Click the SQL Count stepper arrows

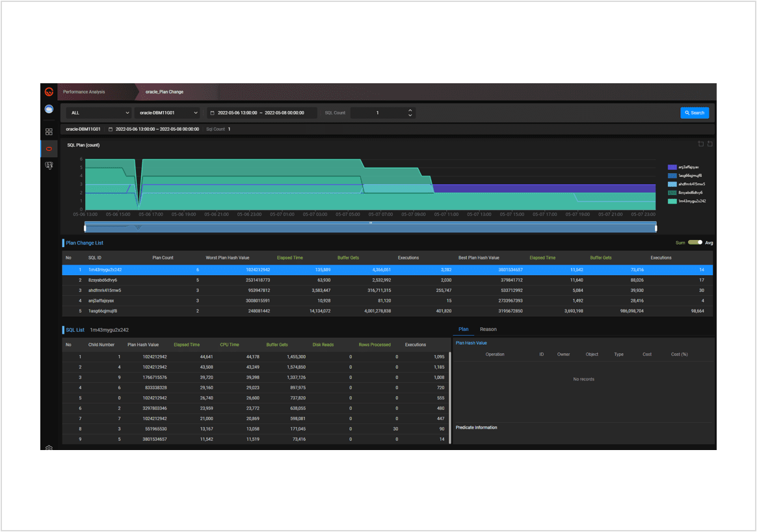coord(410,113)
